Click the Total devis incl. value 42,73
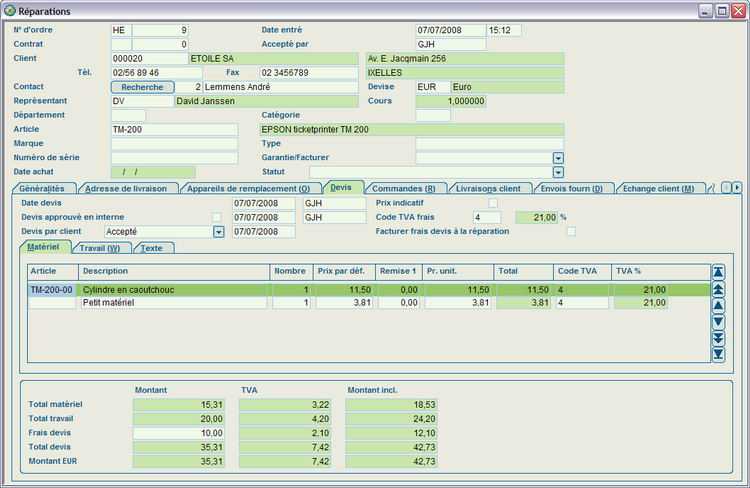The image size is (750, 488). [391, 447]
